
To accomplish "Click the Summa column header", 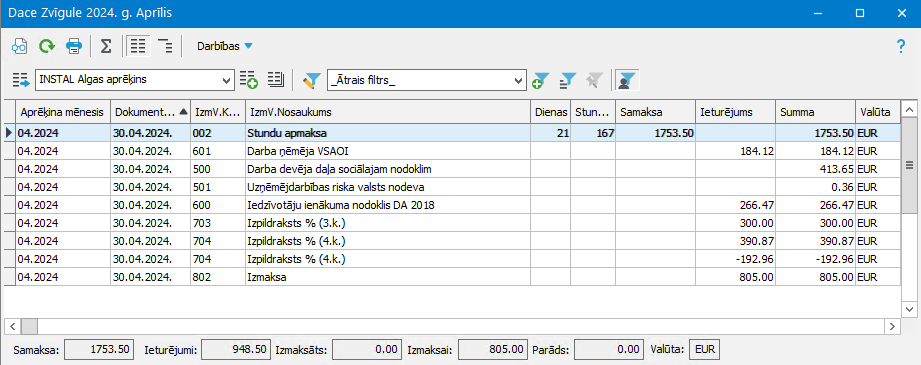I will click(815, 112).
